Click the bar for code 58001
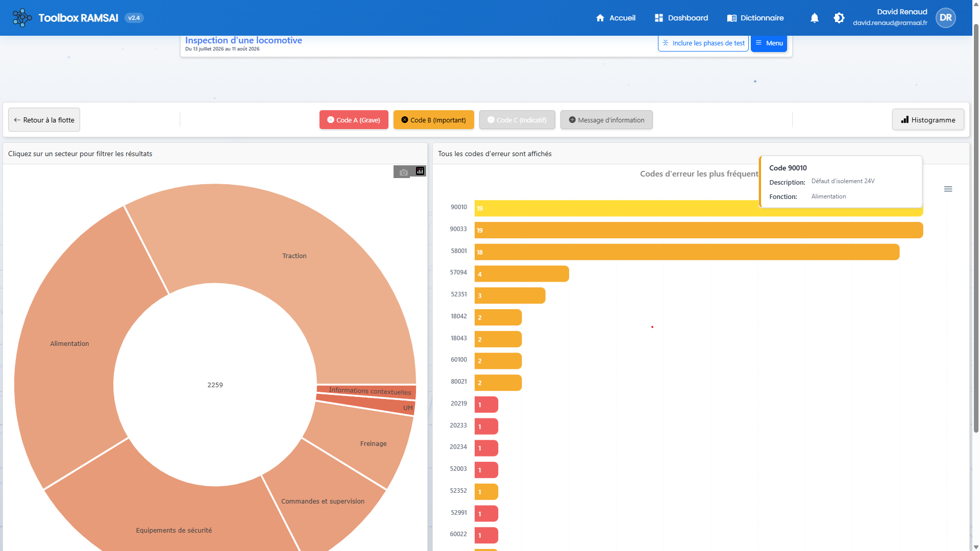Screen dimensions: 980x551 [x=687, y=252]
